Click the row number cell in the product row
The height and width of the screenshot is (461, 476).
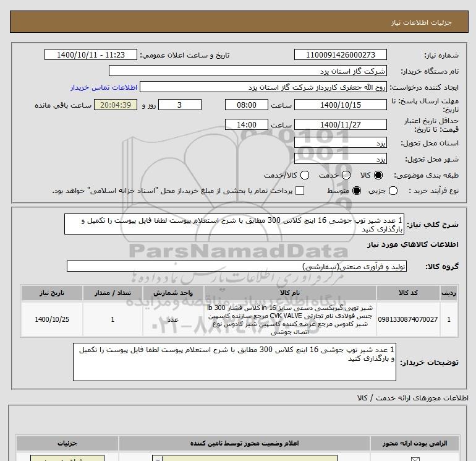(449, 319)
